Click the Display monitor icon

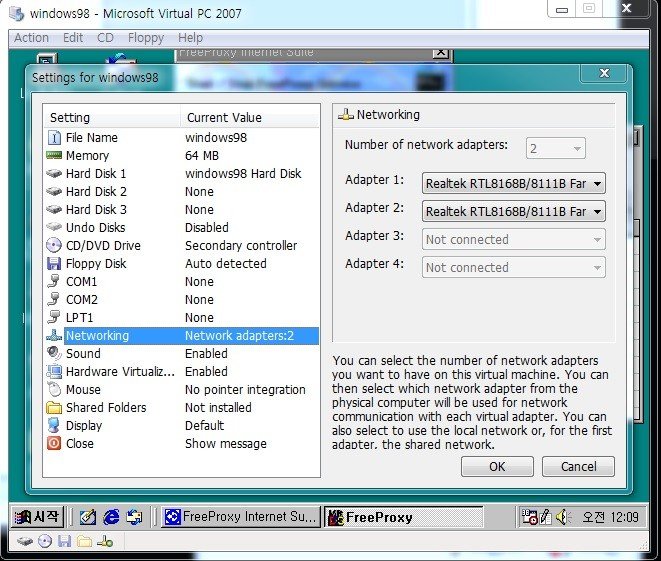[54, 425]
